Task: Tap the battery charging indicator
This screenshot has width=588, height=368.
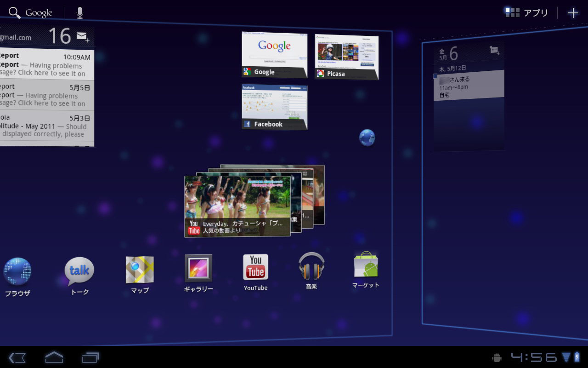Action: click(577, 357)
